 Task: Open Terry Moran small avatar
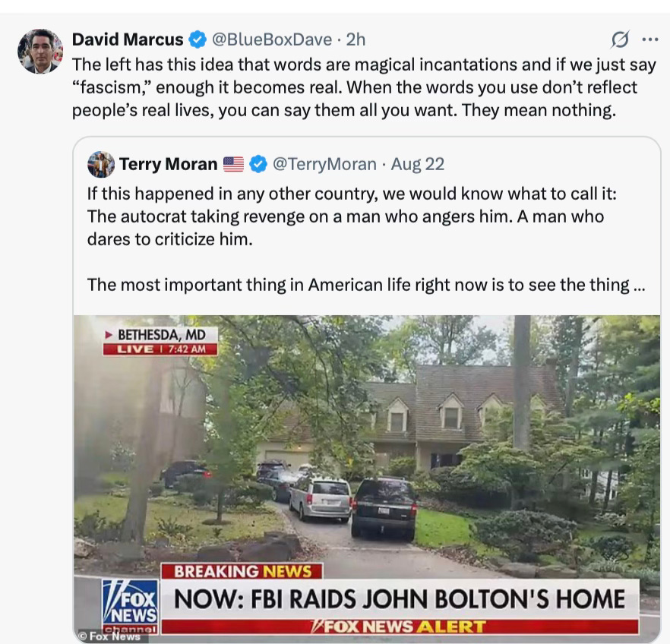(101, 164)
